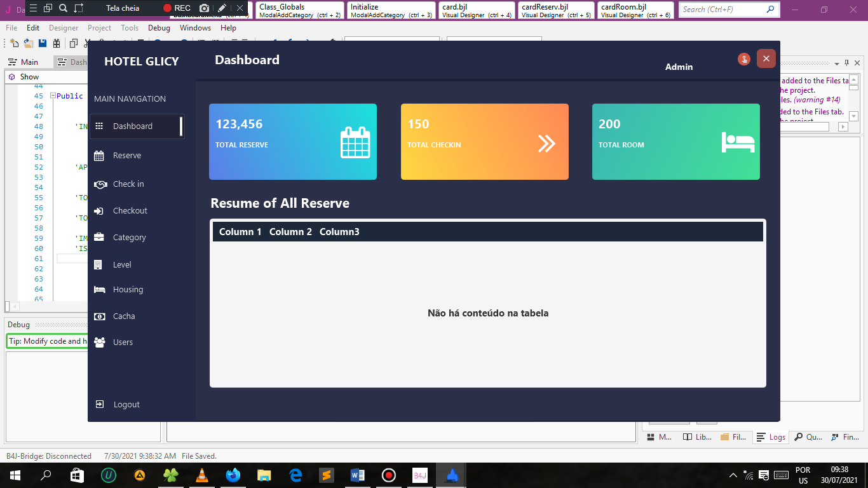Click the pin icon of the Logs panel

(x=847, y=63)
